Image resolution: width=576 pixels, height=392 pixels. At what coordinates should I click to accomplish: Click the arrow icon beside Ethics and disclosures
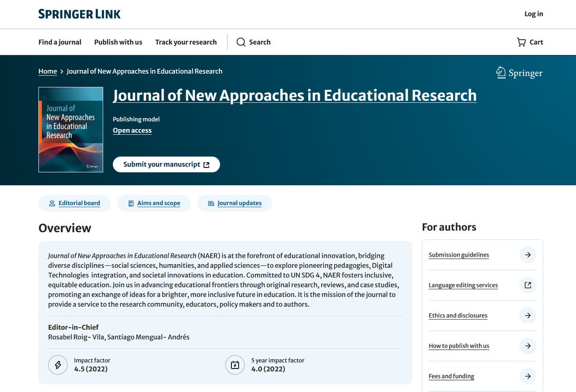pyautogui.click(x=528, y=316)
